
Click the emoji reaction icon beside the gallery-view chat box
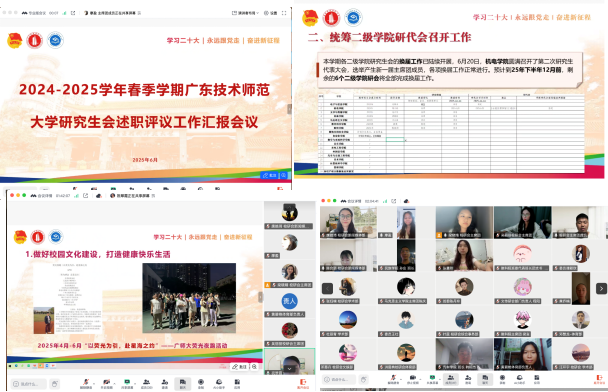[x=363, y=380]
